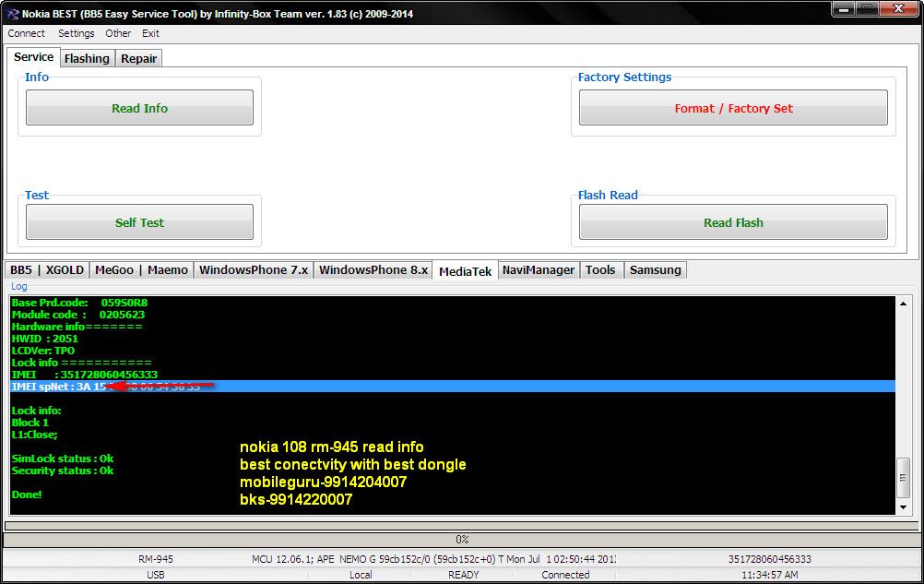Viewport: 924px width, 584px height.
Task: Switch to the Flashing tab
Action: 87,58
